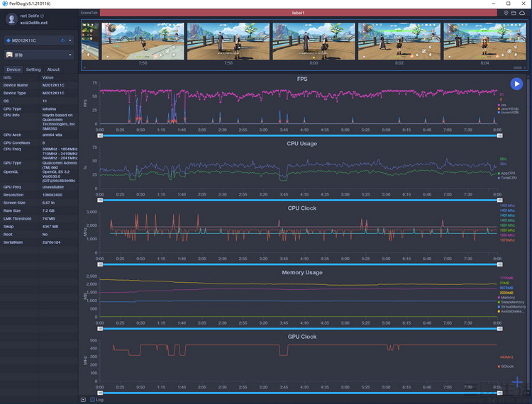Click the FPS chart title

tap(302, 79)
